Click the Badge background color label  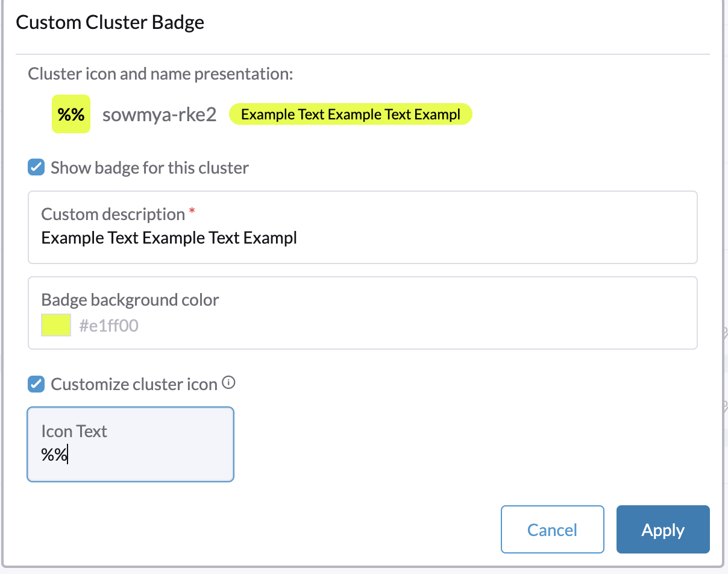130,300
